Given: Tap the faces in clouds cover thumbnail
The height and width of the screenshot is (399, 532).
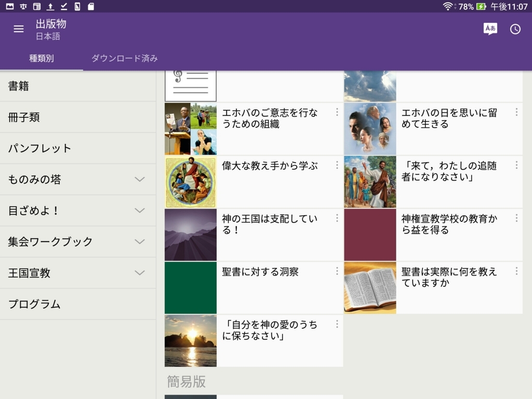Looking at the screenshot, I should coord(370,129).
